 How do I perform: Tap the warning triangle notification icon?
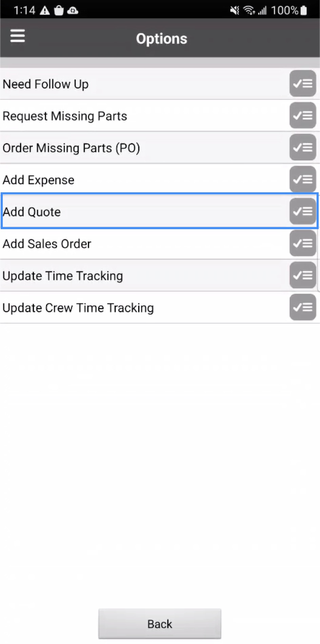[x=45, y=11]
